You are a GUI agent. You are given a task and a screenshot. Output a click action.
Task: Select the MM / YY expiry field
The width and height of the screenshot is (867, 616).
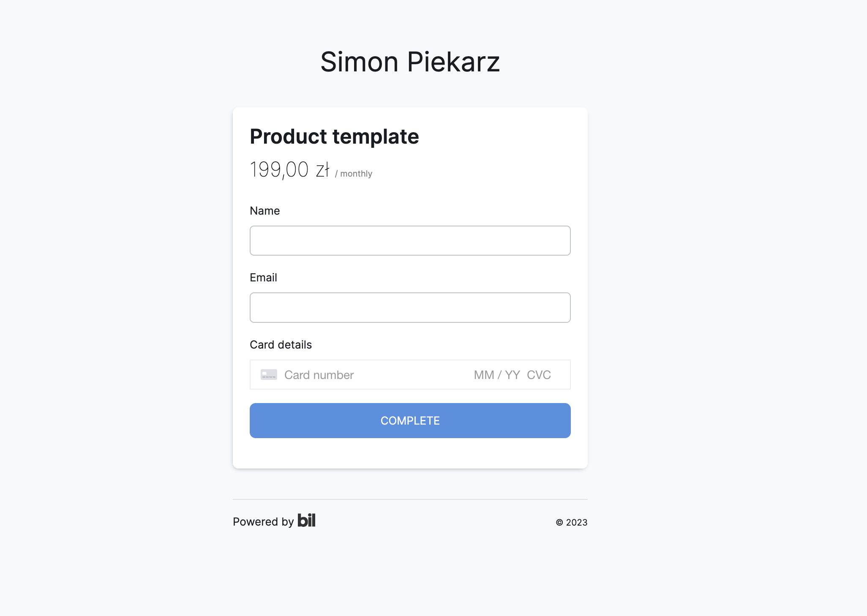pyautogui.click(x=497, y=375)
